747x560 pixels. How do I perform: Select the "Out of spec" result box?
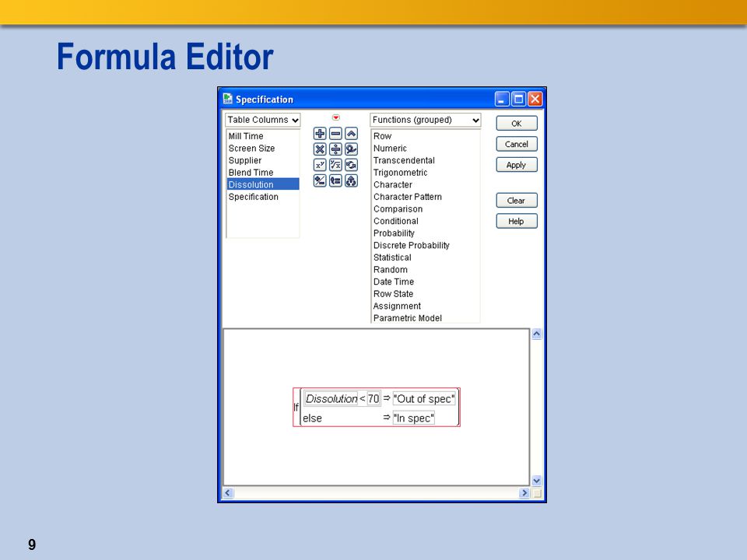424,398
